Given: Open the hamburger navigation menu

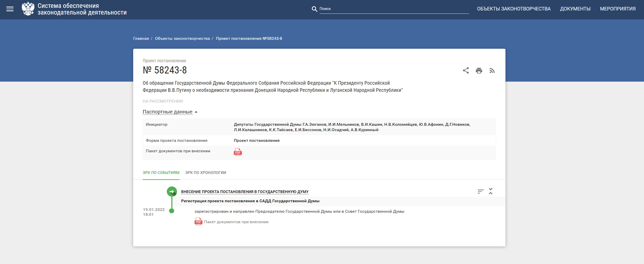Looking at the screenshot, I should [x=10, y=9].
